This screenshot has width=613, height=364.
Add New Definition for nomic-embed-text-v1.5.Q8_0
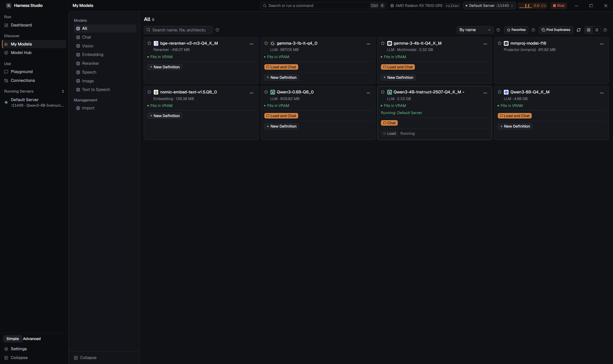165,116
